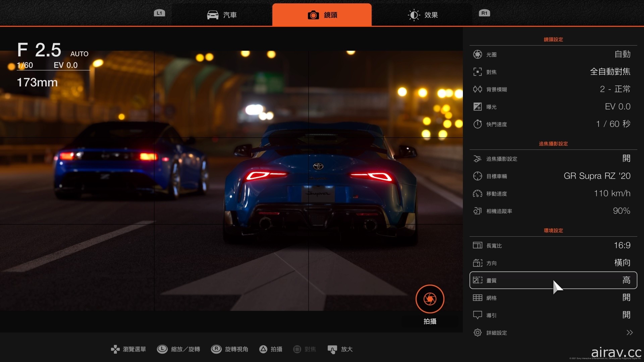Click the 網格 grid icon

pos(478,298)
